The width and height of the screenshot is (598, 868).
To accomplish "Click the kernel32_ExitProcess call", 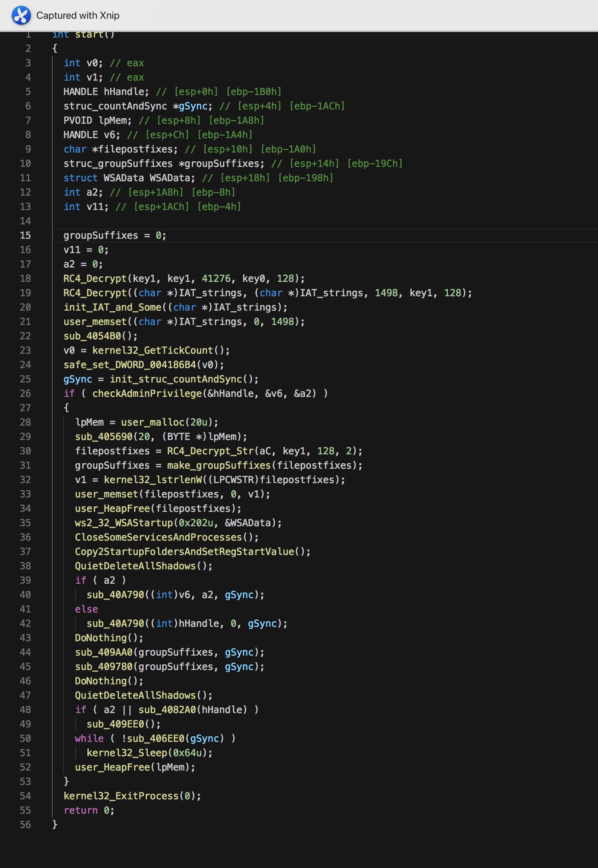I will click(x=121, y=796).
